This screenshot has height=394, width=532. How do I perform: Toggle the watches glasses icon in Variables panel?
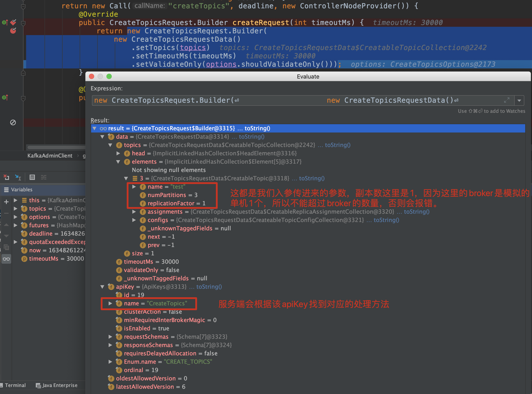pyautogui.click(x=6, y=259)
